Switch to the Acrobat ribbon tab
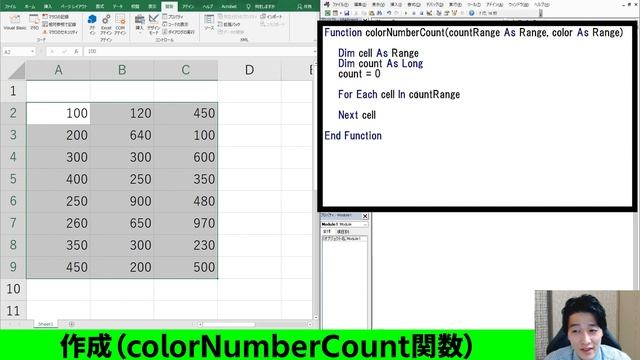Viewport: 640px width, 360px height. [x=229, y=7]
